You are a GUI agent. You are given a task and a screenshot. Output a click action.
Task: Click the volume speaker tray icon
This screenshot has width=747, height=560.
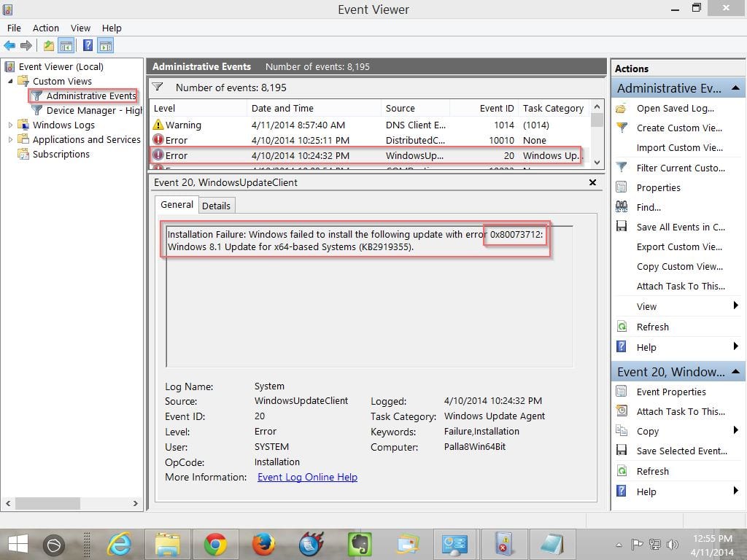tap(673, 544)
